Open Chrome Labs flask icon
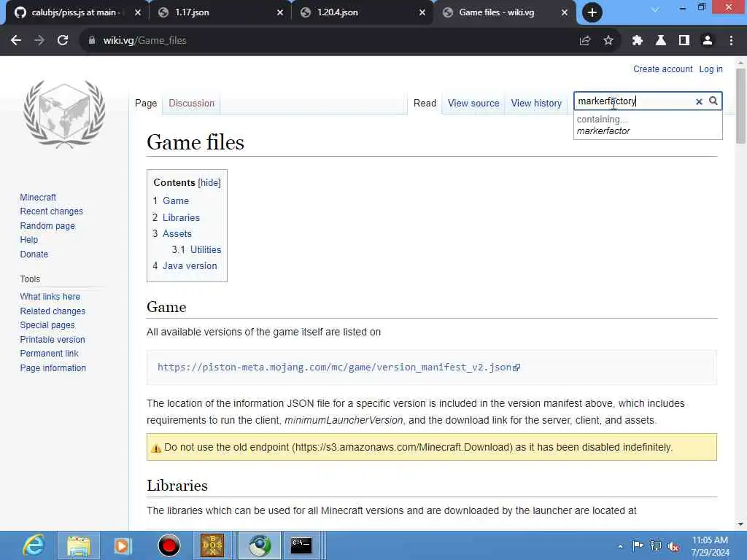The image size is (747, 560). [x=661, y=41]
